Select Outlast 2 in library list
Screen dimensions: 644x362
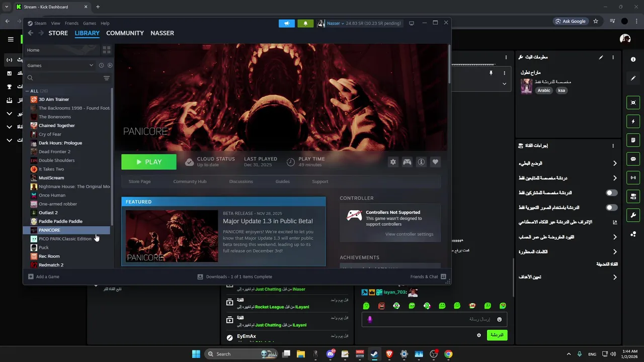(x=67, y=213)
